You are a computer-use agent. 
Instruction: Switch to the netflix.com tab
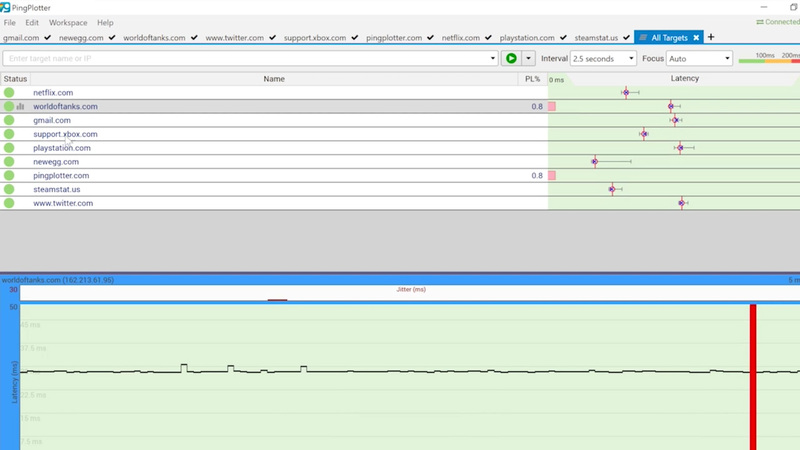pos(461,38)
